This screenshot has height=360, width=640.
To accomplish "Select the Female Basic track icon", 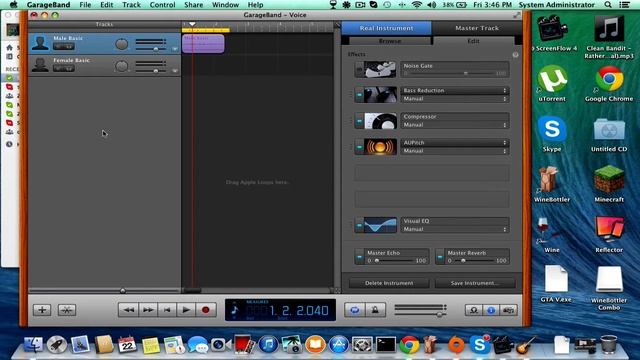I will point(40,65).
